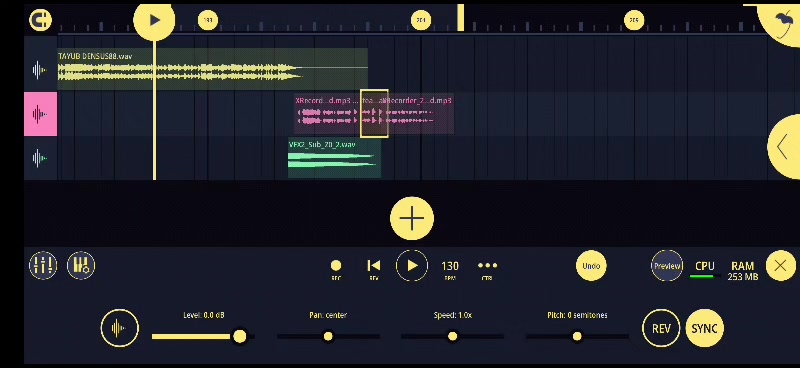
Task: Select the yellow-outlined middle pink clip
Action: point(374,114)
